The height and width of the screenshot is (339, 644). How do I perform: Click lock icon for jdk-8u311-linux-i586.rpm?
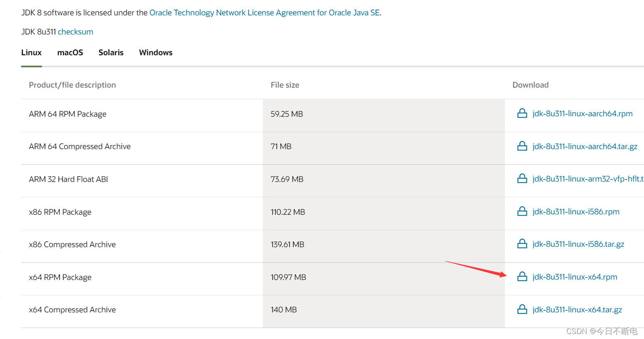522,211
